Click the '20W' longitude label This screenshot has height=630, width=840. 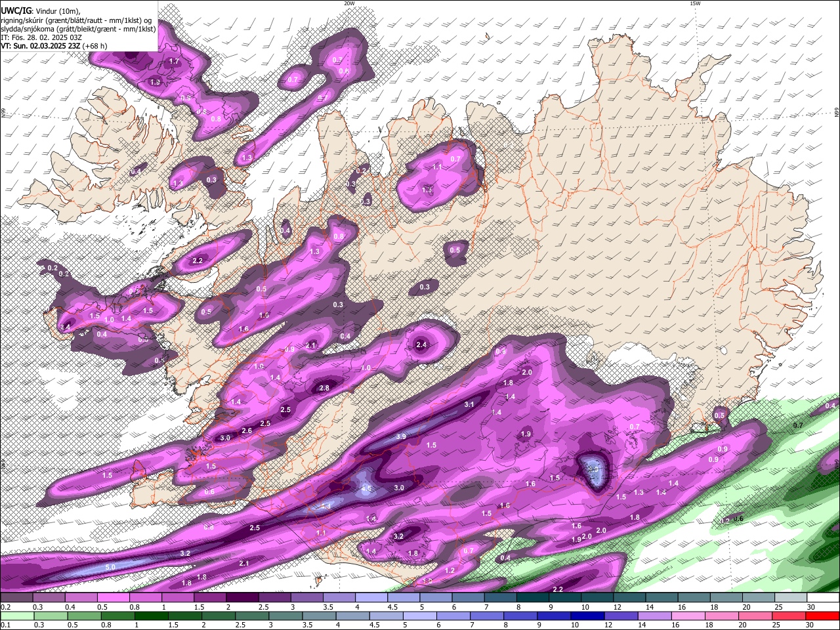coord(349,3)
